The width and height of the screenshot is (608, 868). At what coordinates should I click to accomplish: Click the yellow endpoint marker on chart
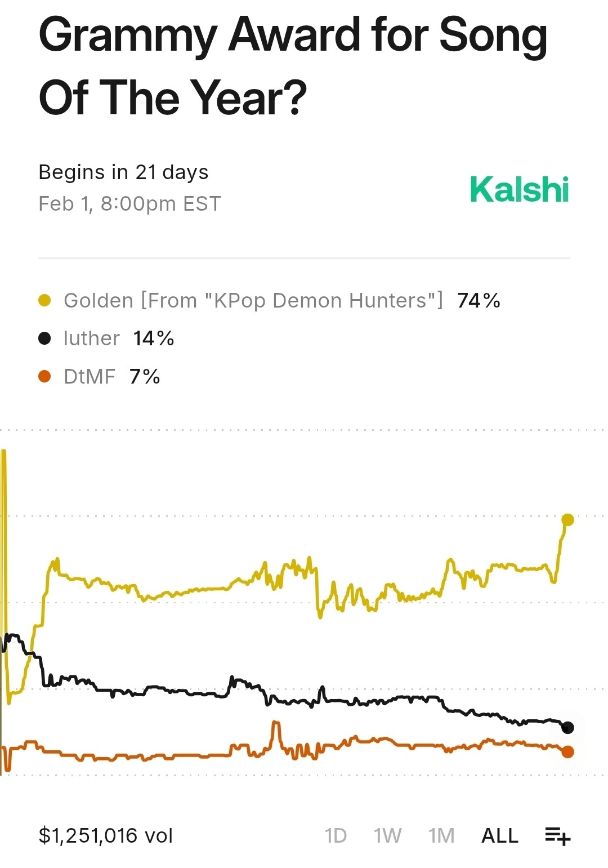click(x=567, y=520)
